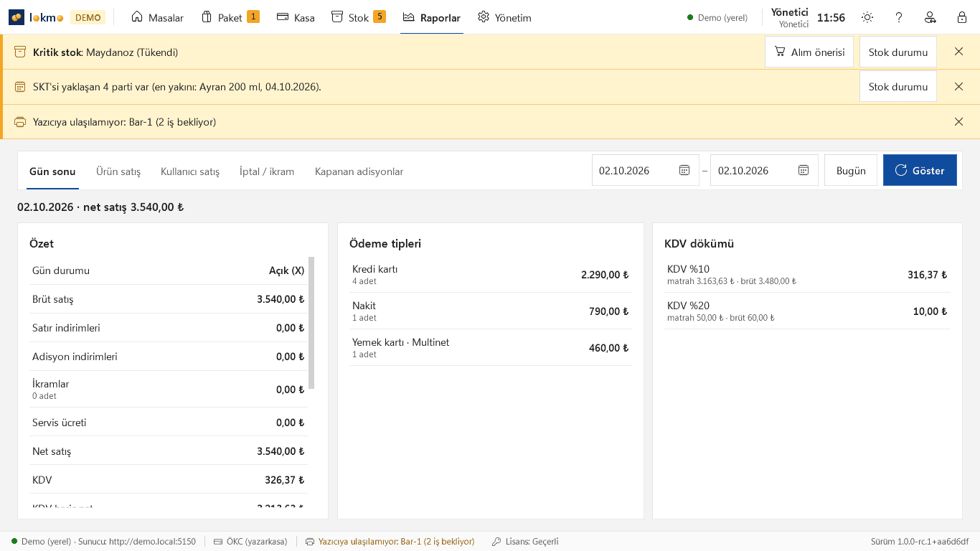Click the Sunucu address in the status bar
Viewport: 980px width, 551px height.
pyautogui.click(x=137, y=542)
